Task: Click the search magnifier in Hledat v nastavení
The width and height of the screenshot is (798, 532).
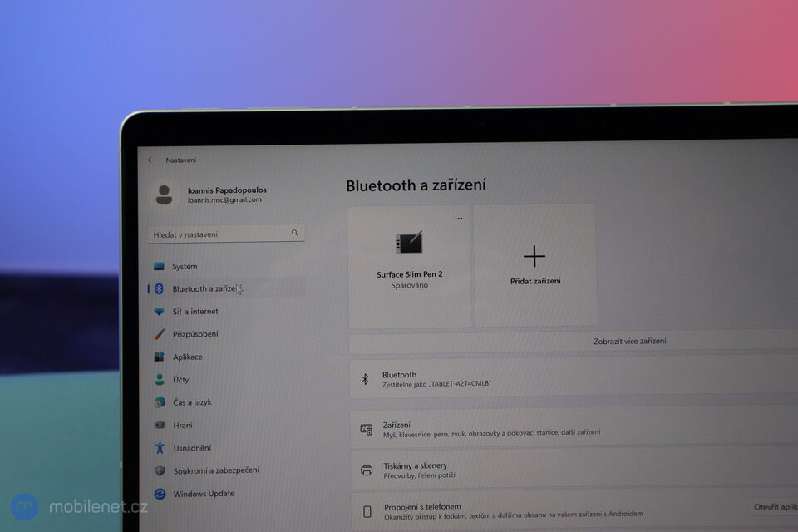Action: coord(295,234)
